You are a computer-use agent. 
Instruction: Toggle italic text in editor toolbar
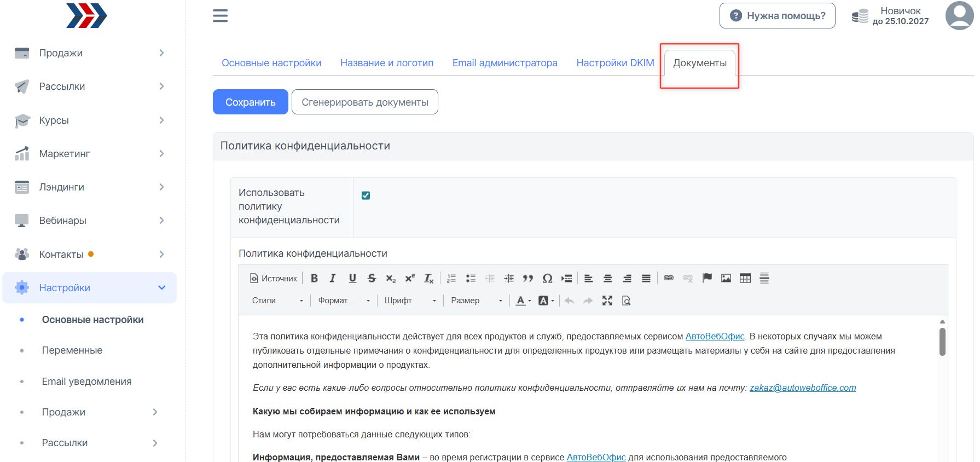point(333,278)
